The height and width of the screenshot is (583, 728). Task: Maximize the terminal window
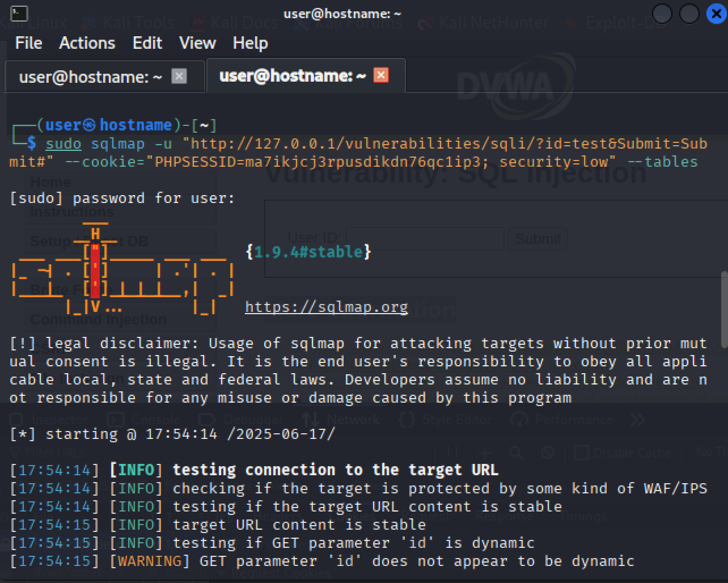click(689, 13)
